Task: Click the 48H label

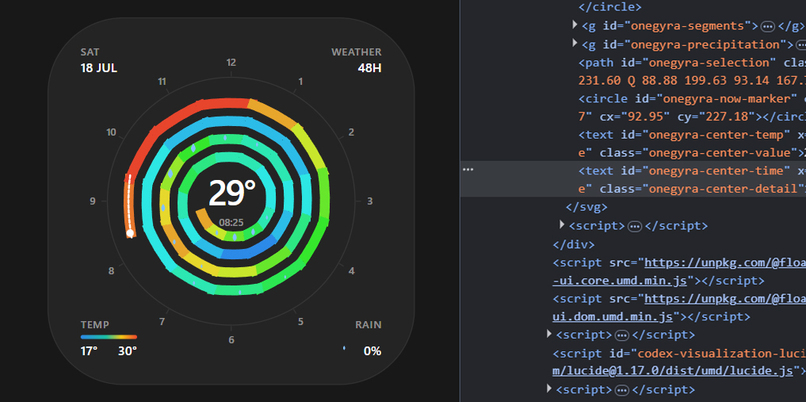Action: (370, 68)
